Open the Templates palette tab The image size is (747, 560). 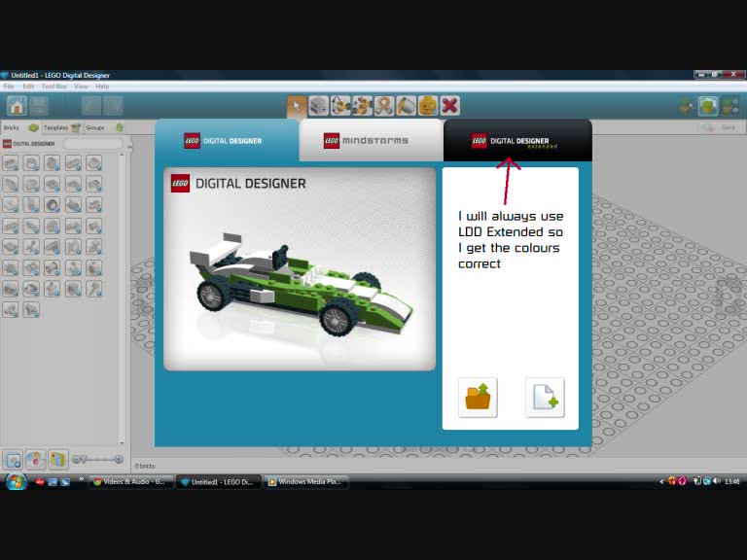(x=55, y=127)
